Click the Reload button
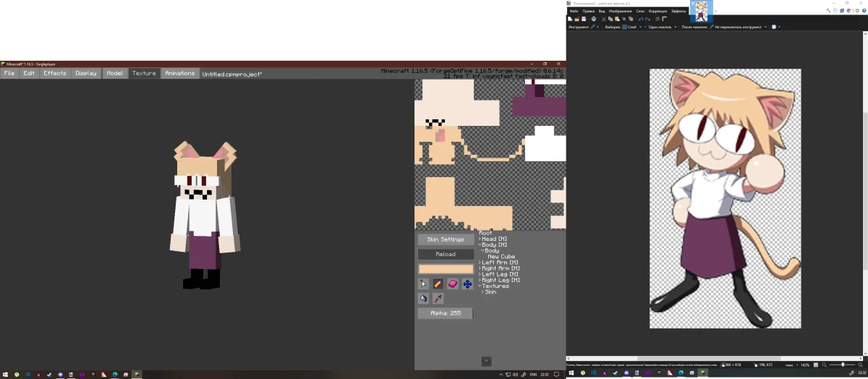 (446, 254)
